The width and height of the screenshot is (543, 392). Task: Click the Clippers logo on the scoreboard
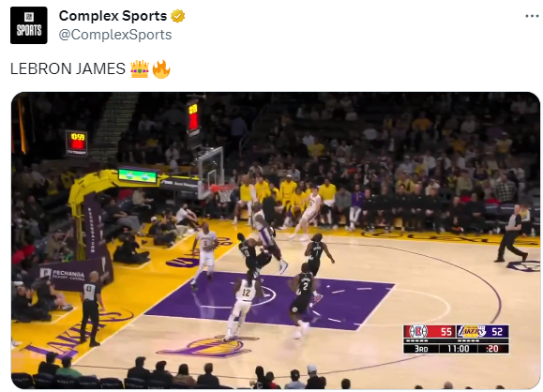[418, 331]
